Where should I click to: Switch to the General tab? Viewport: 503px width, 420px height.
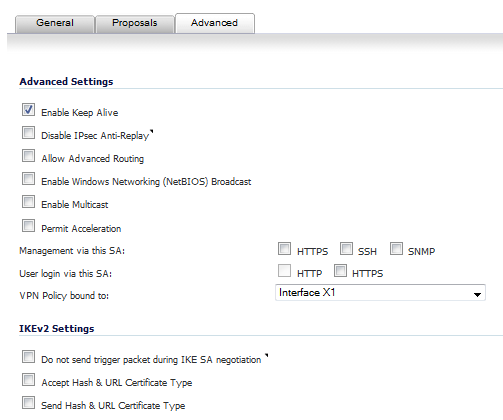pyautogui.click(x=55, y=23)
